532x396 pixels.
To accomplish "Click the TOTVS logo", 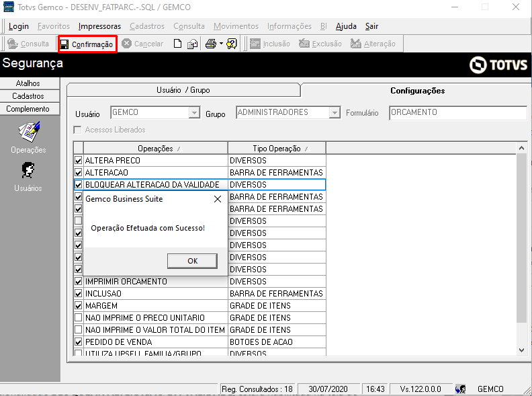I will point(498,65).
